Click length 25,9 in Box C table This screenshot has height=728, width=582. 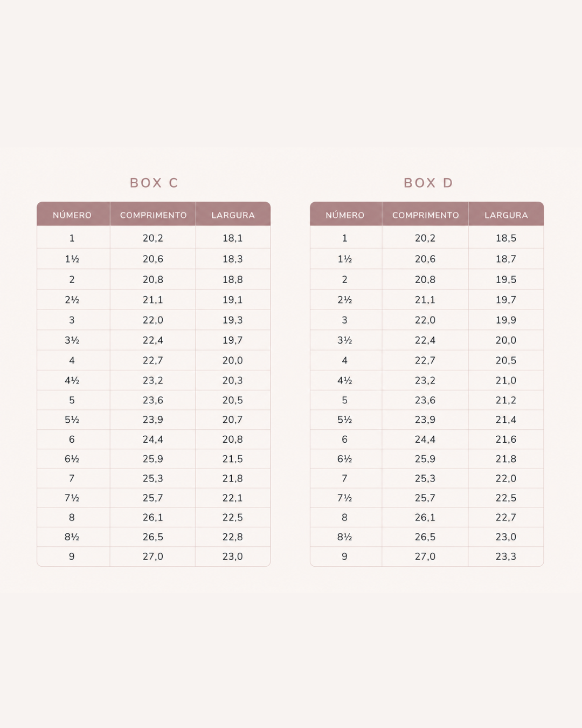click(153, 459)
